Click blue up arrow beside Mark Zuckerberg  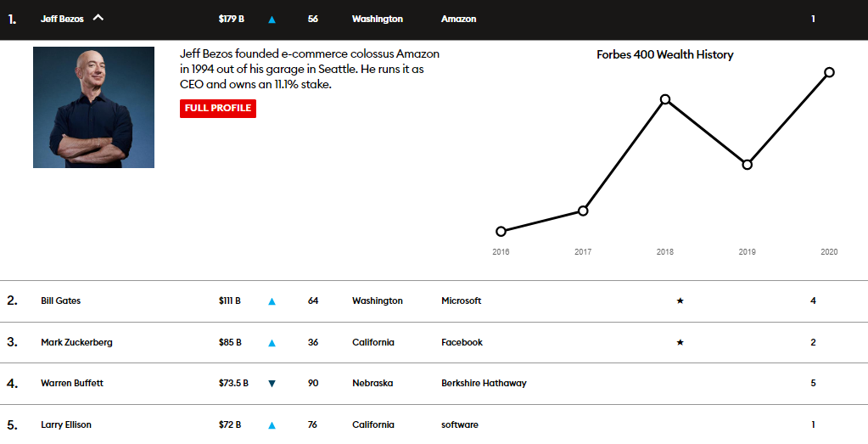(272, 343)
